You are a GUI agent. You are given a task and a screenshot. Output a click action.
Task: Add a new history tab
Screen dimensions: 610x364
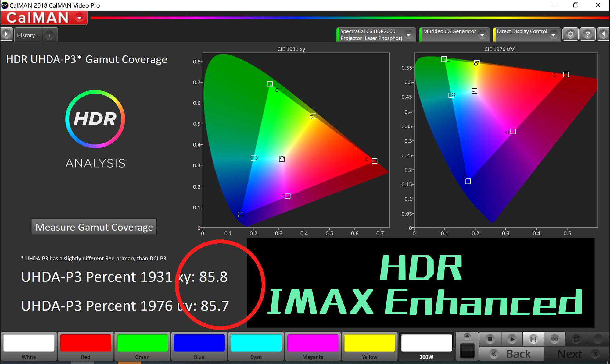[49, 36]
